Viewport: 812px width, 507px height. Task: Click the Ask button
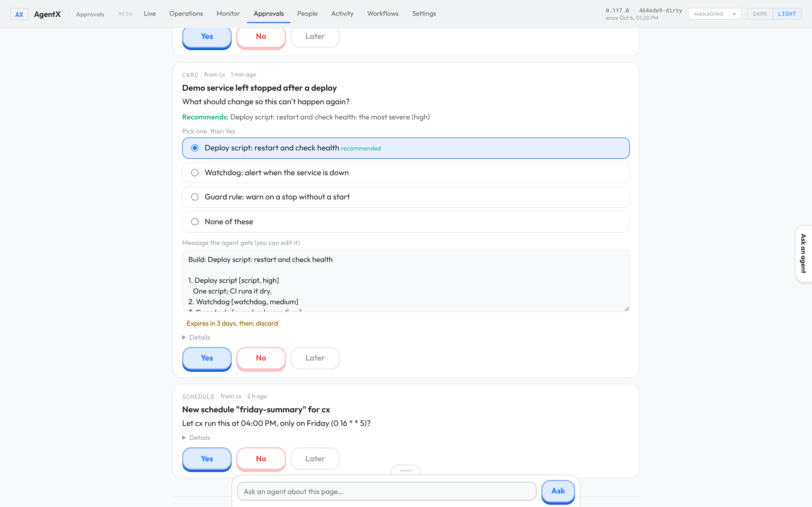tap(558, 491)
